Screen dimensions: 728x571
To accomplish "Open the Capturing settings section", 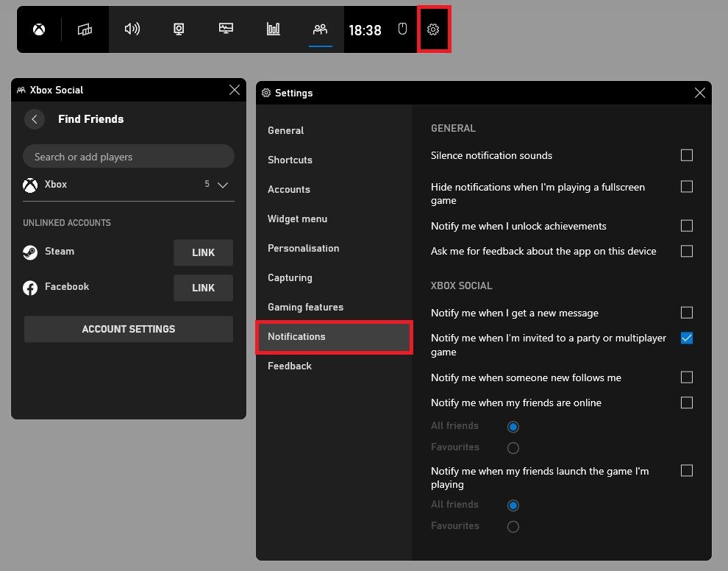I will point(290,277).
